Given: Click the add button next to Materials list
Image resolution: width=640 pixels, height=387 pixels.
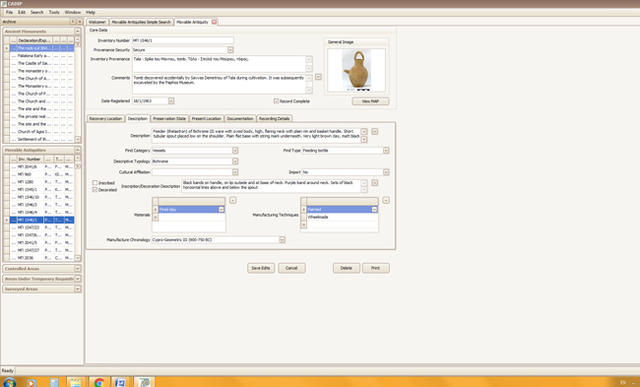Looking at the screenshot, I should (233, 200).
